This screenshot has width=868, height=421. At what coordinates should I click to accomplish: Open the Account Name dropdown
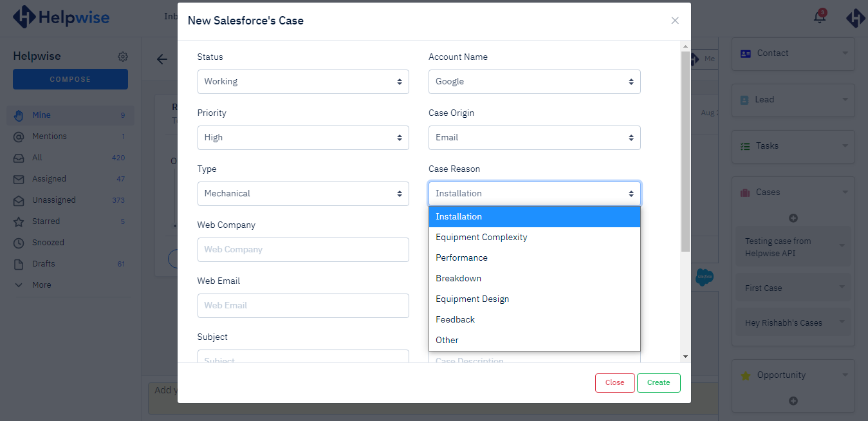534,82
